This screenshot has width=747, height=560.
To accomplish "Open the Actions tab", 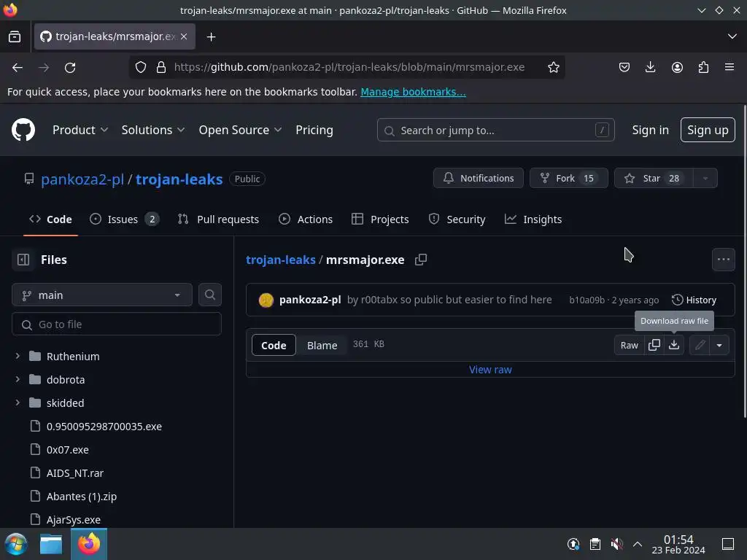I will click(x=306, y=219).
